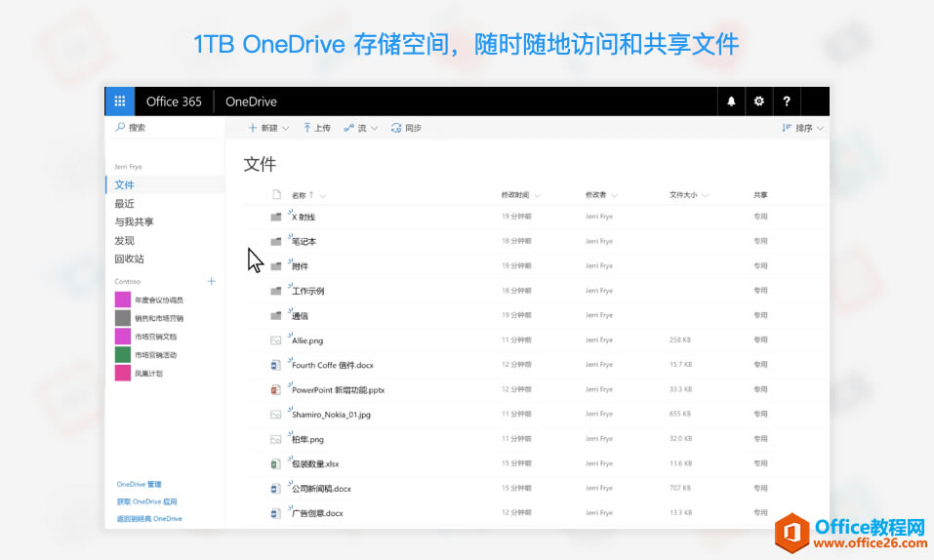Click the file type column header icon
The image size is (934, 560).
tap(276, 194)
